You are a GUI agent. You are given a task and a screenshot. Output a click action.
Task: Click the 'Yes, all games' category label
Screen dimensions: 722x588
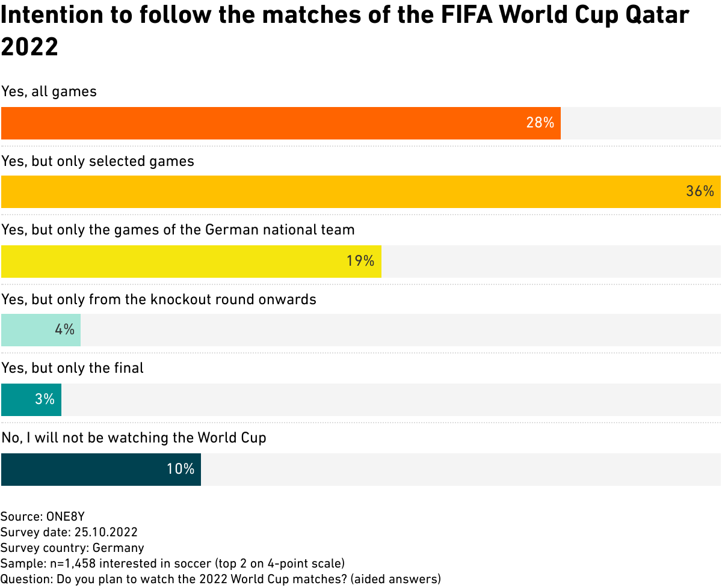(49, 91)
